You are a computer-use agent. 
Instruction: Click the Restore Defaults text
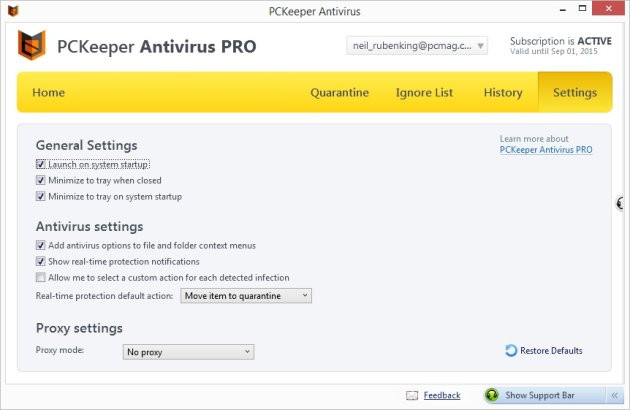[551, 351]
